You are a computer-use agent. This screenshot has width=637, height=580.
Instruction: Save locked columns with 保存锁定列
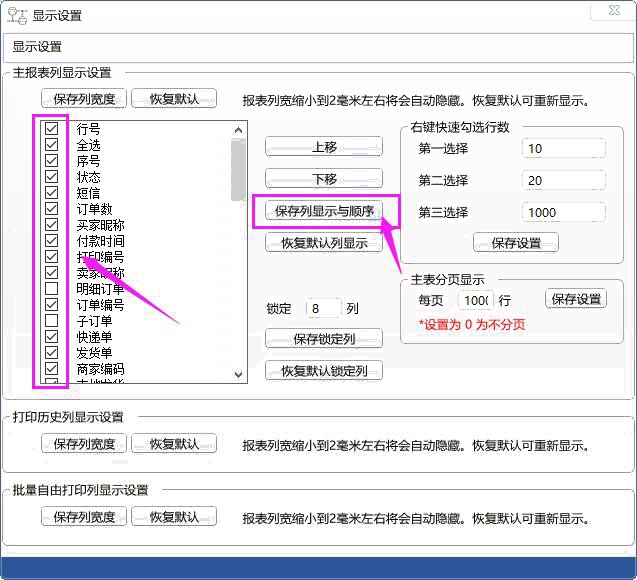pos(325,339)
